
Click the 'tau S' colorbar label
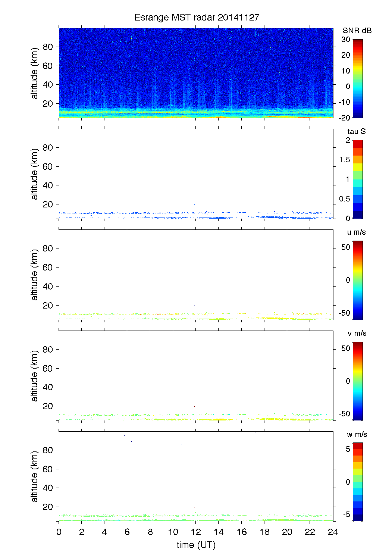click(x=356, y=131)
